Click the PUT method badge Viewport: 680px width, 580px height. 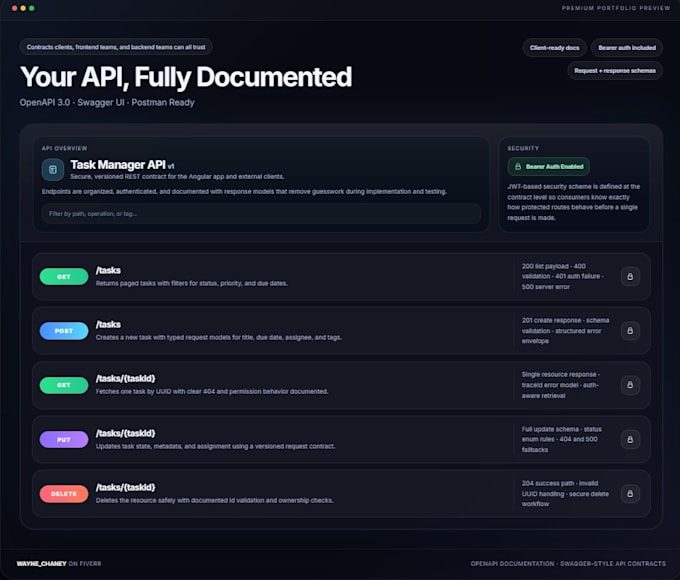(x=64, y=439)
